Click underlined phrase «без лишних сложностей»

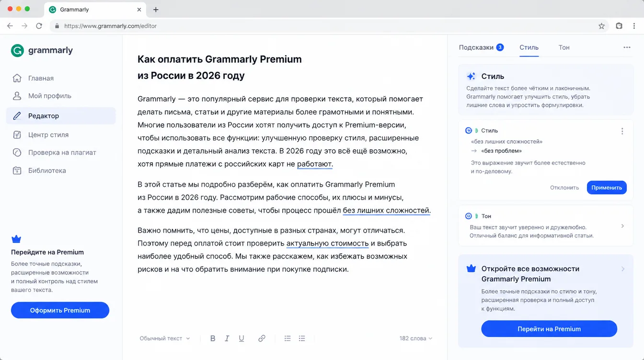pyautogui.click(x=386, y=210)
